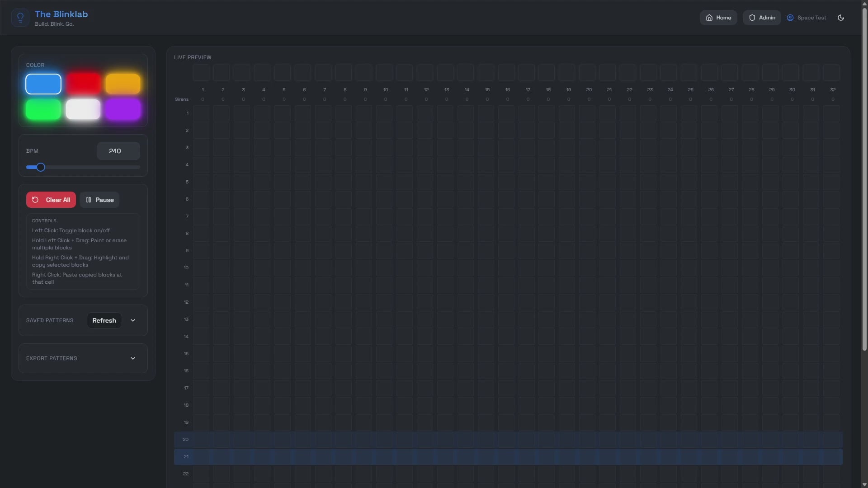Image resolution: width=868 pixels, height=488 pixels.
Task: Go to the Home page
Action: click(718, 18)
